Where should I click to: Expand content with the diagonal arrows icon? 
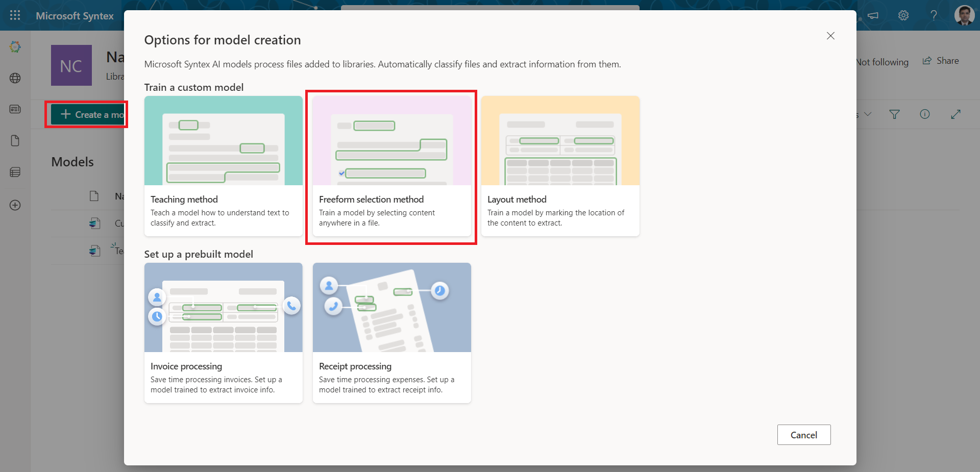[955, 114]
